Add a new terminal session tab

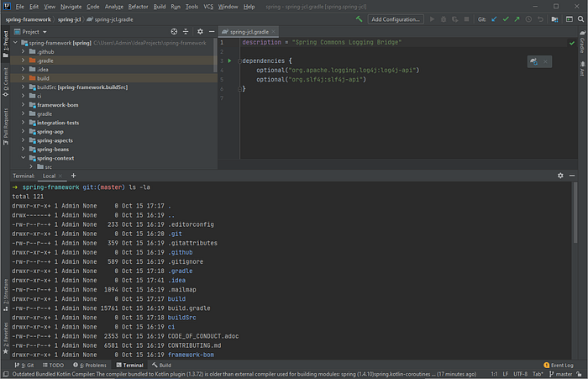(73, 176)
